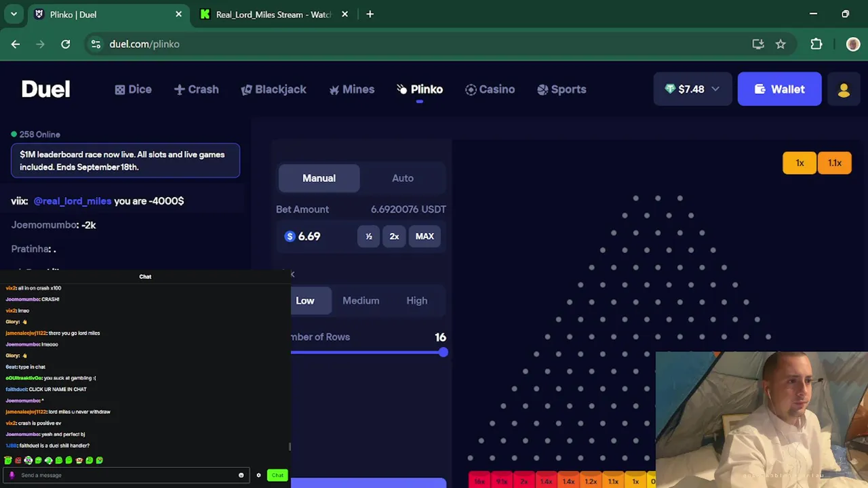Go back using the browser back arrow
Screen dimensions: 868x488
pyautogui.click(x=16, y=44)
